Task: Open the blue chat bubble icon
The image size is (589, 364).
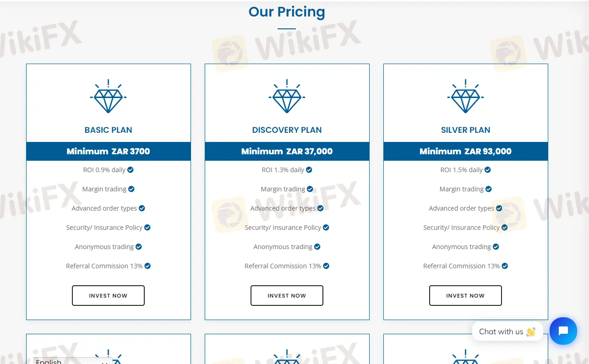Action: (x=563, y=331)
